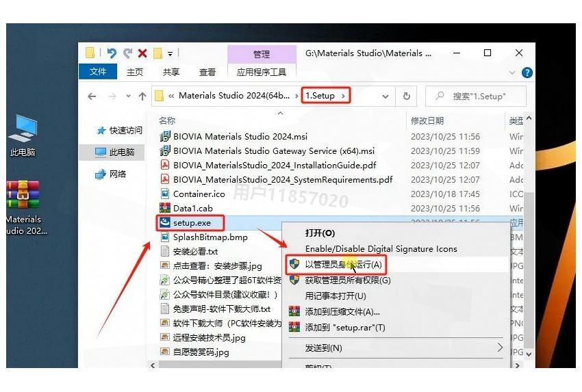The image size is (582, 392).
Task: Choose 打开(O) in context menu
Action: 320,233
